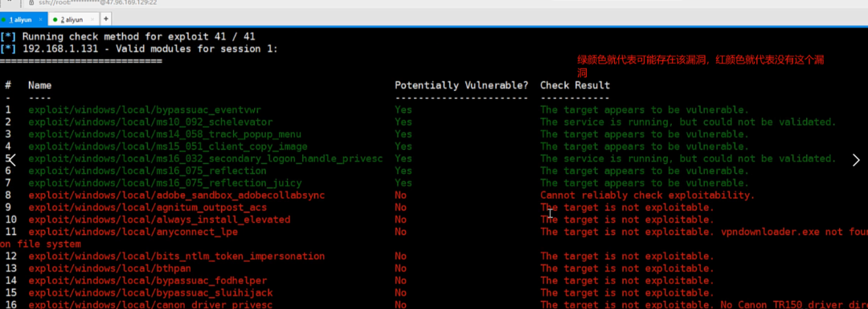The height and width of the screenshot is (309, 868).
Task: Select exploit/windows/local/bypassuac_sluihijack
Action: 150,292
